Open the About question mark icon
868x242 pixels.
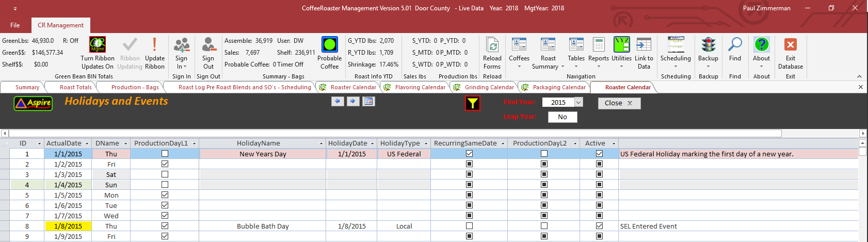(762, 44)
